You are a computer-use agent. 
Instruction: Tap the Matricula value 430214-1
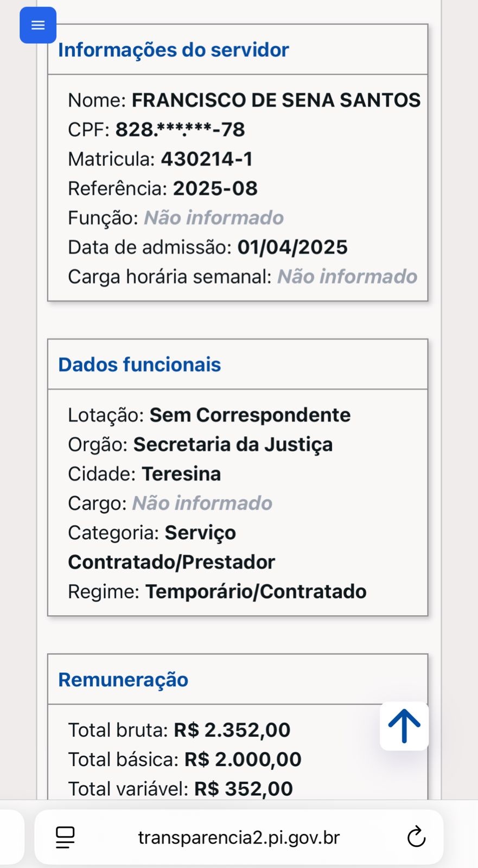207,159
